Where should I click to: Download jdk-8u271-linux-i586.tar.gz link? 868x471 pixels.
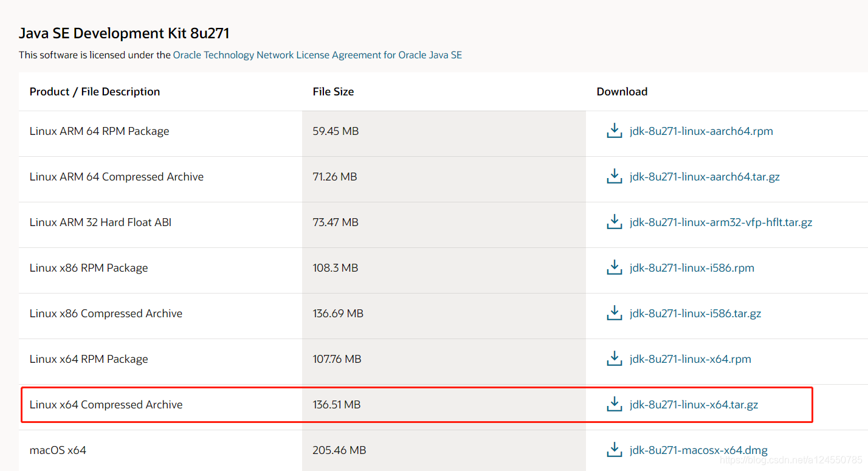pyautogui.click(x=695, y=314)
